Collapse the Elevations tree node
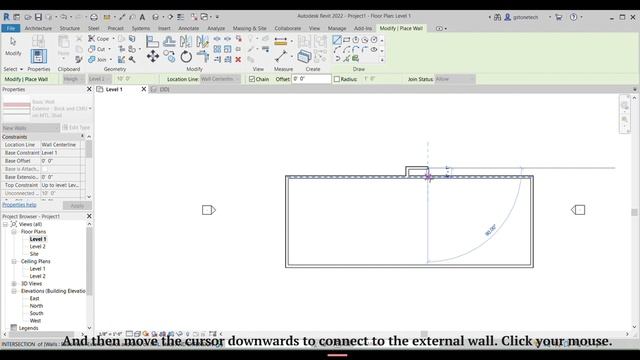This screenshot has width=640, height=360. [x=14, y=291]
